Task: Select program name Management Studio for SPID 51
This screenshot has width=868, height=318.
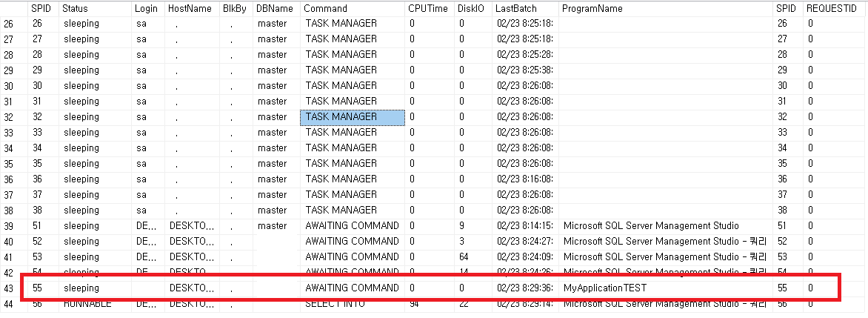Action: 666,226
